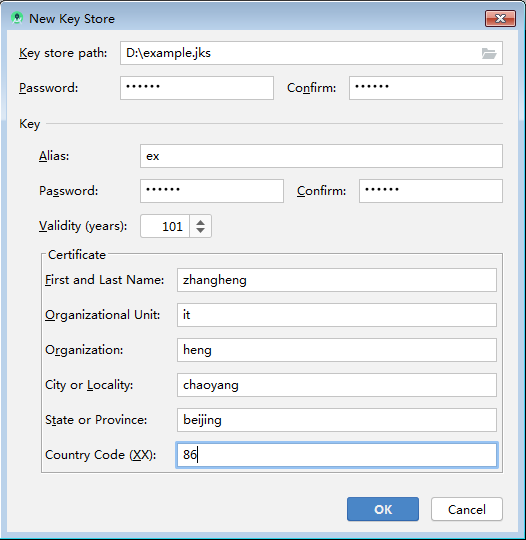Screen dimensions: 526x540
Task: Click the "Organizational Unit:" label
Action: point(103,315)
